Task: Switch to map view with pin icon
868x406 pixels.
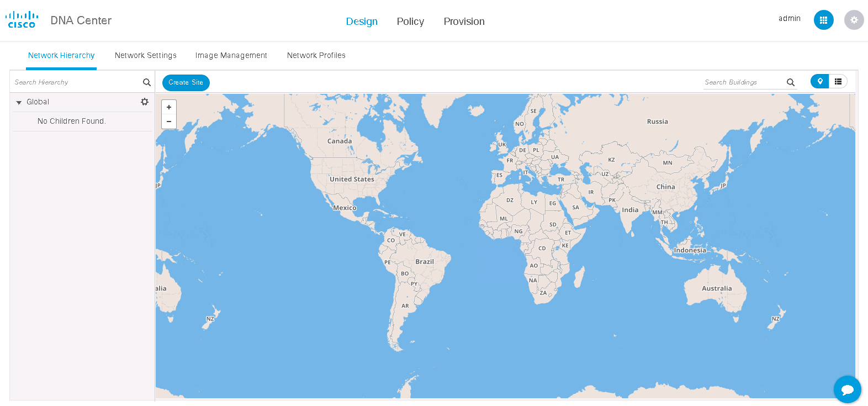Action: [820, 81]
